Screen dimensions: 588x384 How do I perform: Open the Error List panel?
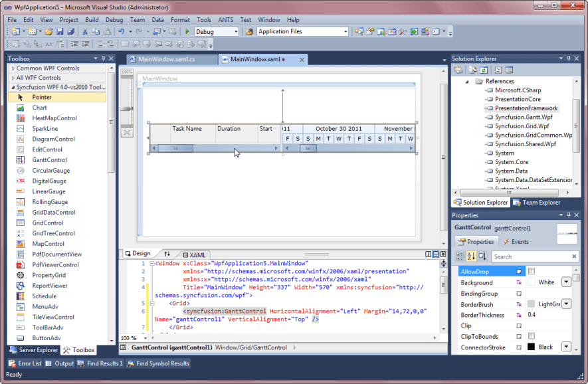click(x=25, y=363)
